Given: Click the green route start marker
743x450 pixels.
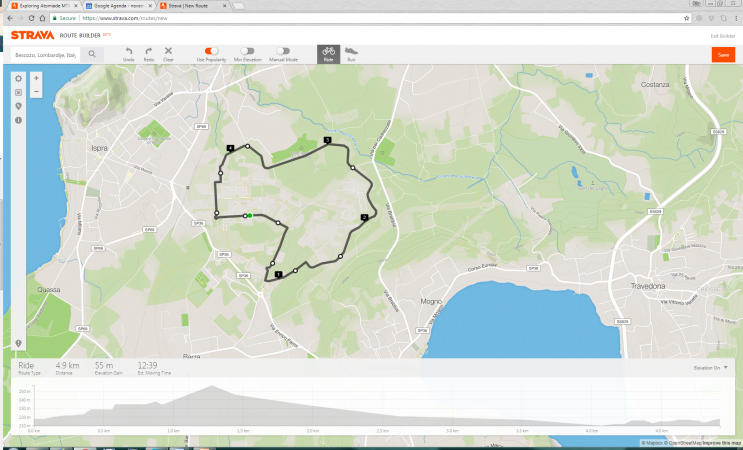Looking at the screenshot, I should (250, 216).
